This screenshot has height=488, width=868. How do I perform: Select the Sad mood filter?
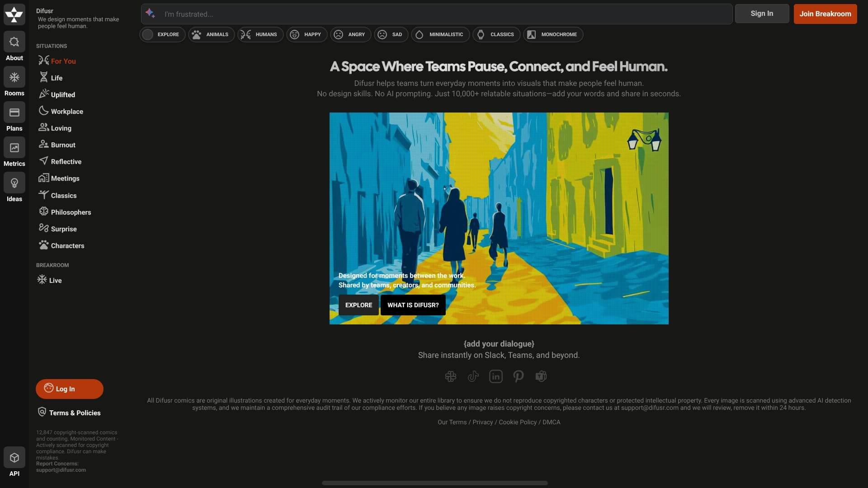point(391,34)
